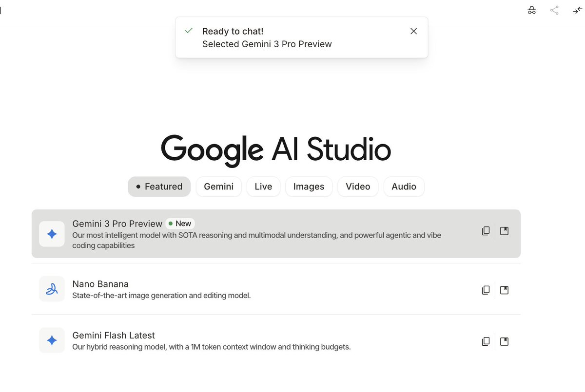Click the Google AI Studio heading
The height and width of the screenshot is (392, 585).
coord(276,149)
